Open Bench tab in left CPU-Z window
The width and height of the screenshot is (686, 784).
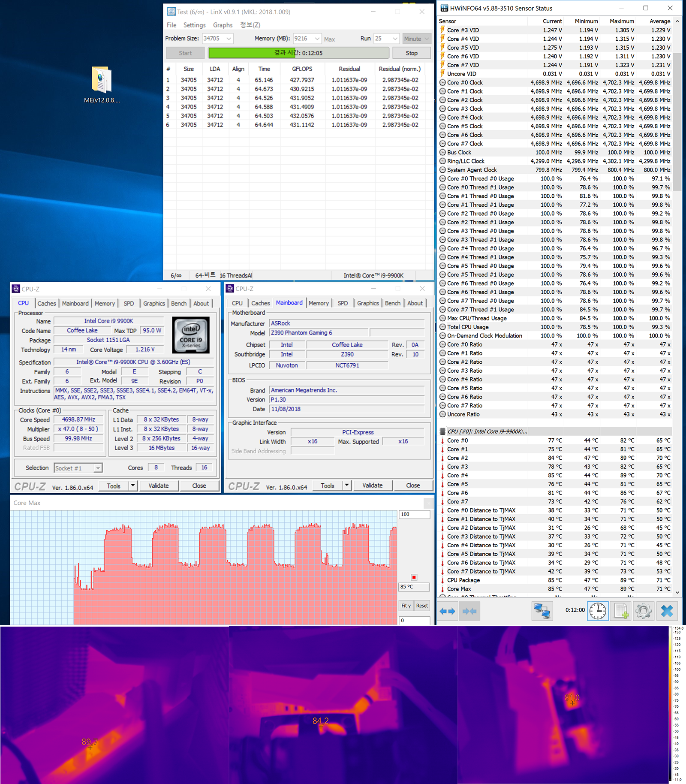pos(179,303)
